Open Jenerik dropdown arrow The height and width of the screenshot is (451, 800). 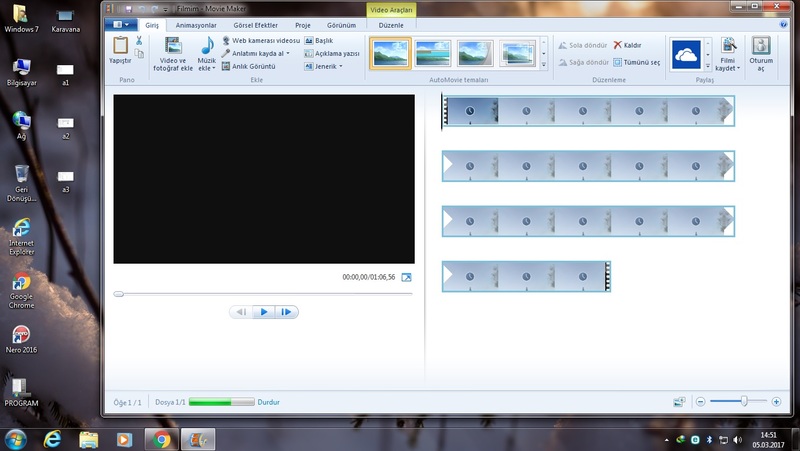341,66
